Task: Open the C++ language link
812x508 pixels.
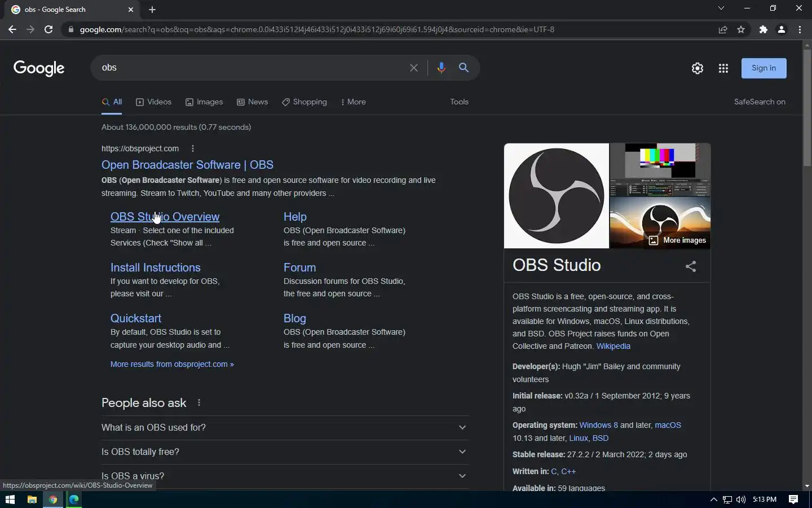Action: 568,471
